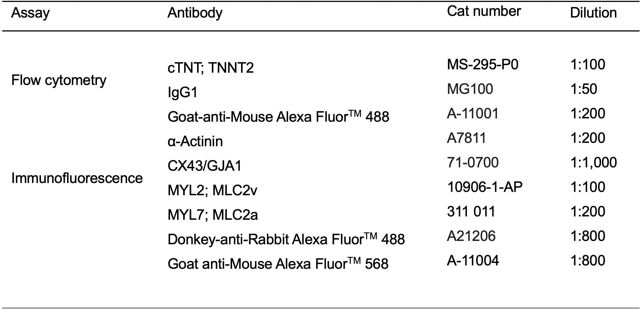Click the Flow cytometry assay label
The height and width of the screenshot is (310, 644).
pos(59,80)
